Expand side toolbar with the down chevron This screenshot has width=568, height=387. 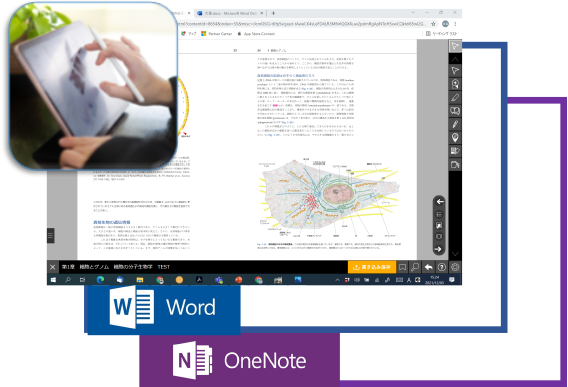click(455, 254)
